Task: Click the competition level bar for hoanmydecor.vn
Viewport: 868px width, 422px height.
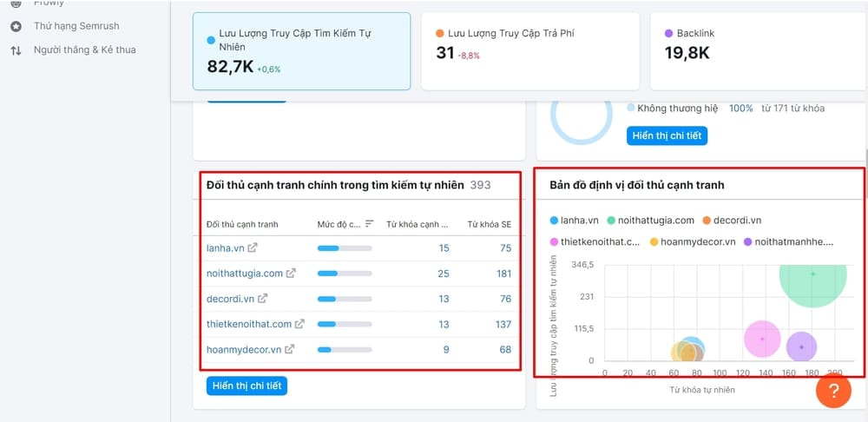Action: coord(345,349)
